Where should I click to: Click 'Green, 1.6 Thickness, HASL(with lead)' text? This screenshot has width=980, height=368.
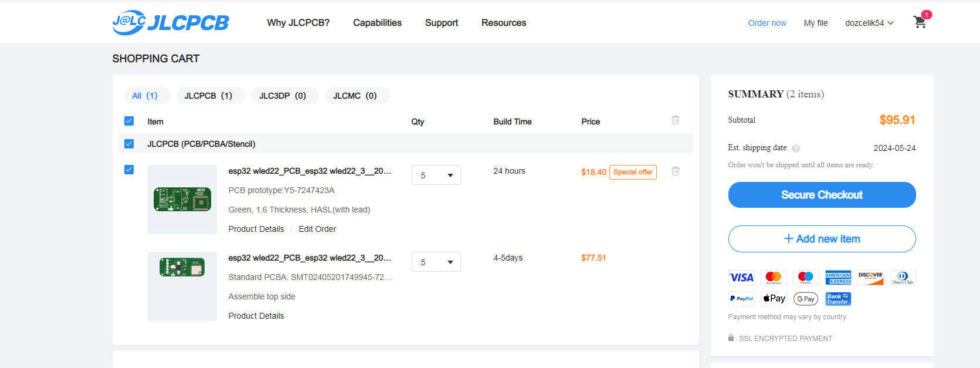coord(299,210)
